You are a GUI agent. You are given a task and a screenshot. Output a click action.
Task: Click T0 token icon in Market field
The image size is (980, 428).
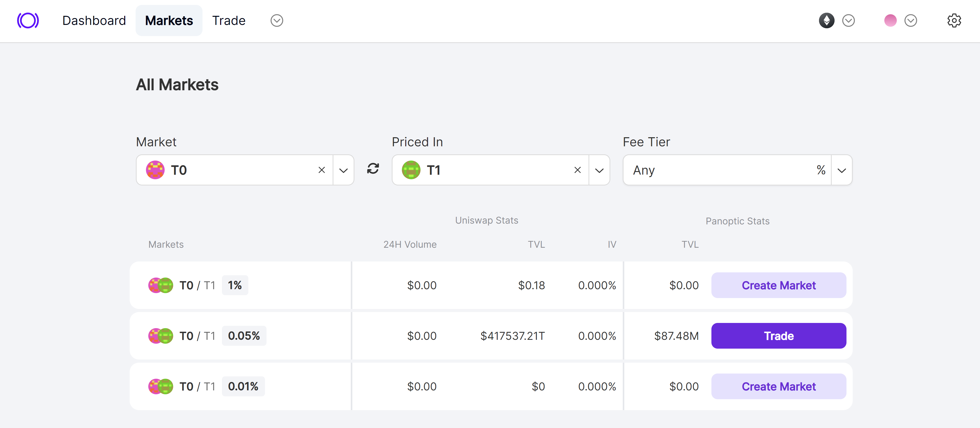[x=155, y=170]
